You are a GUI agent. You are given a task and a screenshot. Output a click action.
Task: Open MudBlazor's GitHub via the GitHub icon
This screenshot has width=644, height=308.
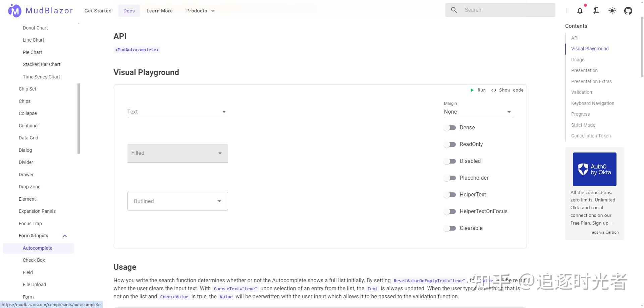[x=628, y=11]
